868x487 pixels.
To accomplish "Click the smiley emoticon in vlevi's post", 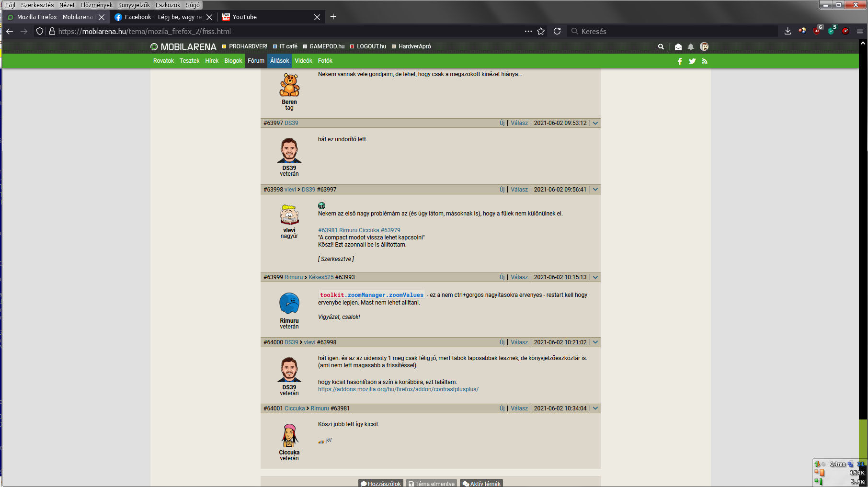I will click(321, 206).
